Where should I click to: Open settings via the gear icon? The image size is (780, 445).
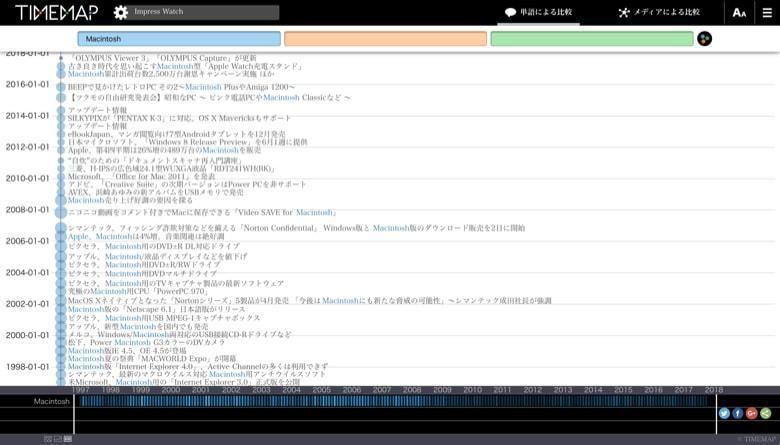point(120,12)
